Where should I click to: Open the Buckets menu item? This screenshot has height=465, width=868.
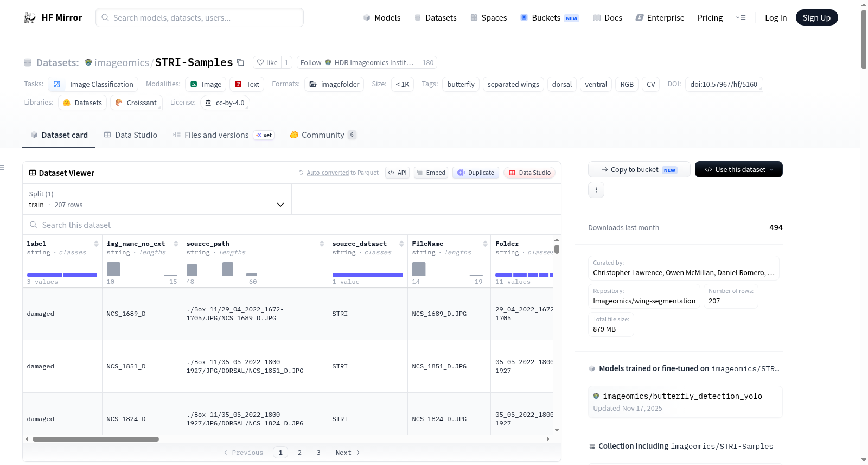pos(550,18)
